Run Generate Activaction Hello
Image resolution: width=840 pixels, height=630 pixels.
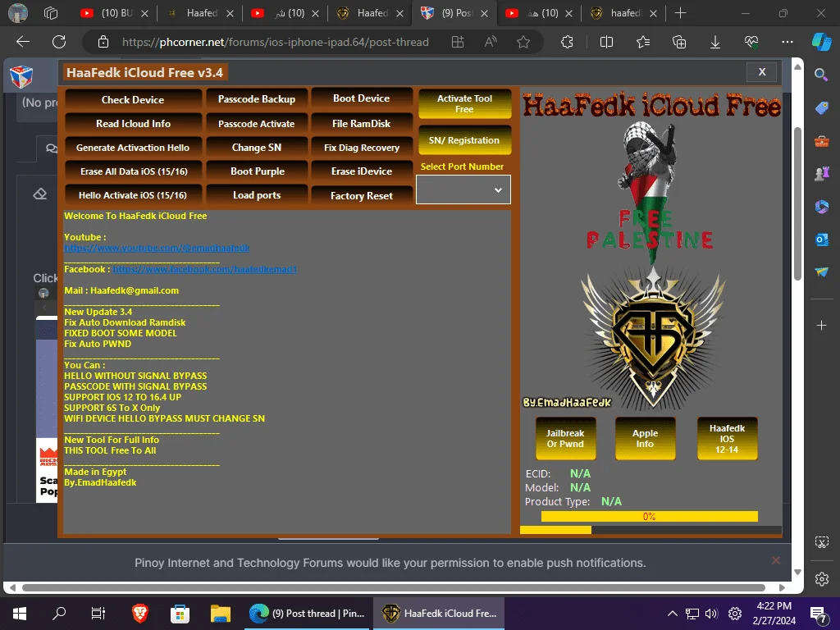pos(133,148)
